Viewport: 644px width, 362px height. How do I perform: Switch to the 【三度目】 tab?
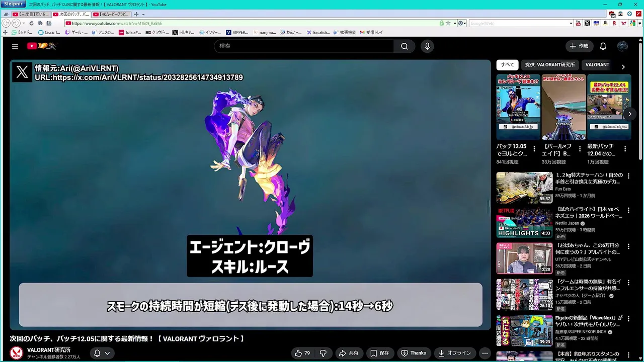pos(30,14)
